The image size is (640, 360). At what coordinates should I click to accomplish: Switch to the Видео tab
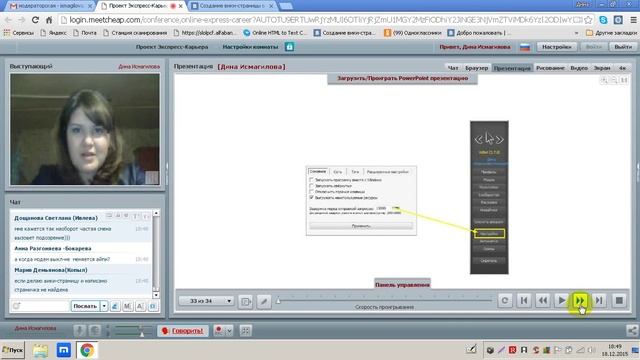[579, 68]
